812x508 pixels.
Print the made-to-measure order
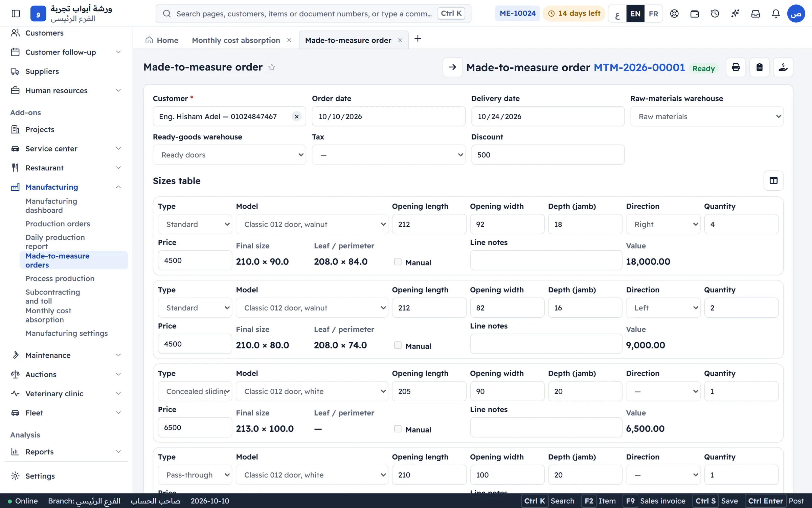pos(736,67)
